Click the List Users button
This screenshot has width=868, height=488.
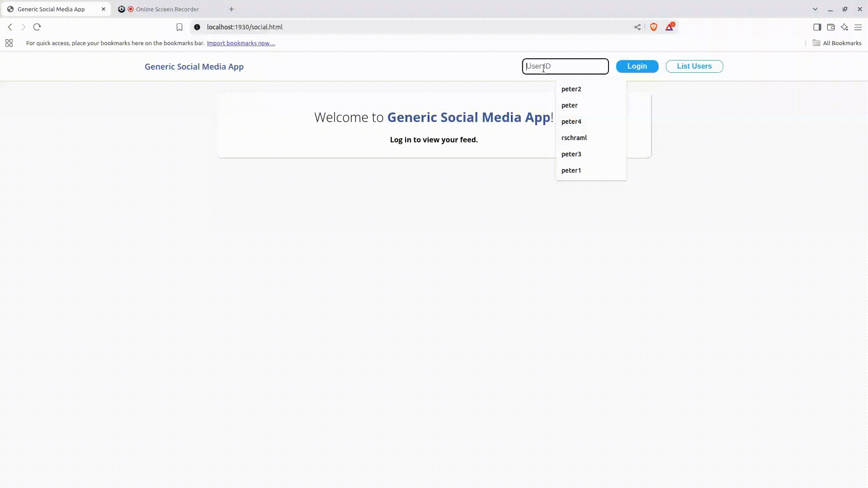pos(694,66)
